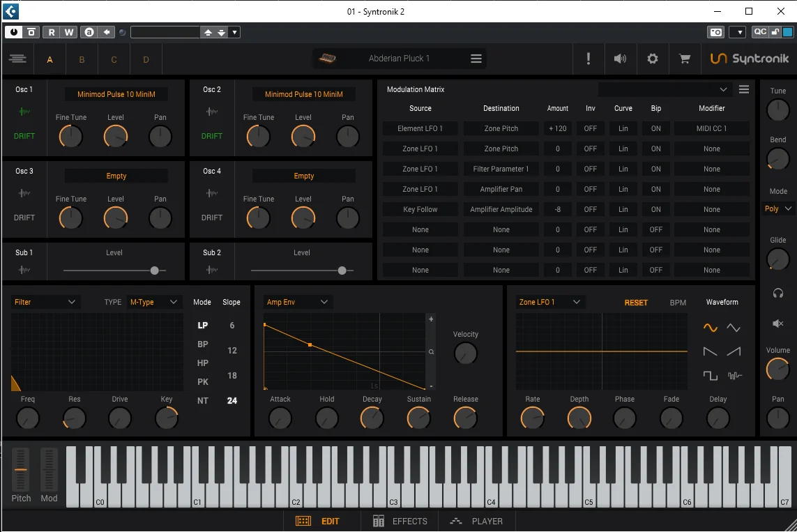Open the preset browser hamburger menu
The height and width of the screenshot is (532, 797).
(x=476, y=59)
